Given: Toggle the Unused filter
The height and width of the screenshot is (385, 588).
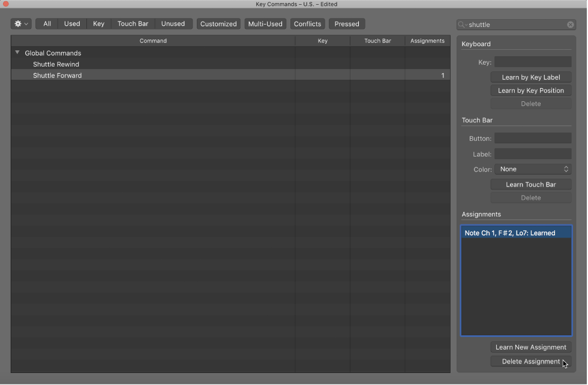Looking at the screenshot, I should [x=173, y=24].
